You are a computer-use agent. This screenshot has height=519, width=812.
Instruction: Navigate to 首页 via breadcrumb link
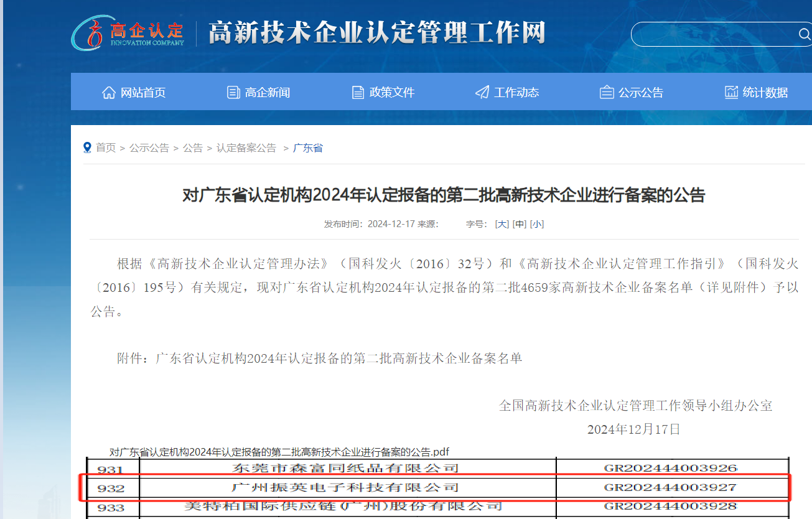[105, 147]
